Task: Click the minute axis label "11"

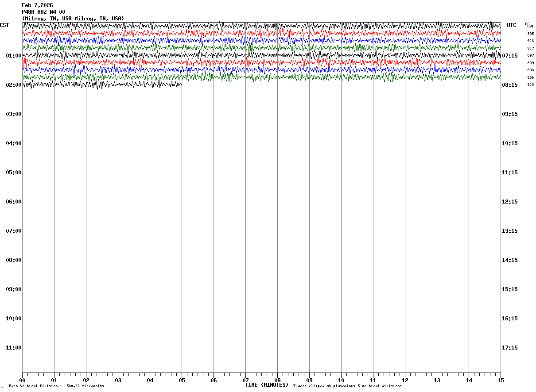Action: 373,380
